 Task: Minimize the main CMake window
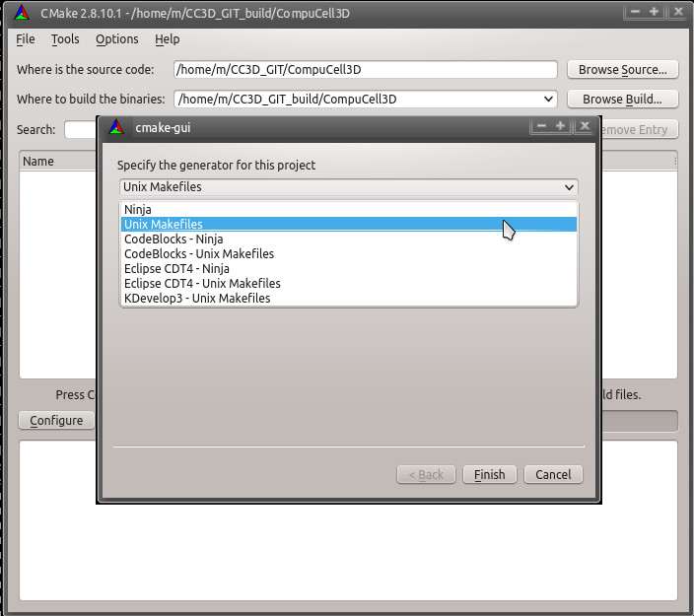pos(634,12)
